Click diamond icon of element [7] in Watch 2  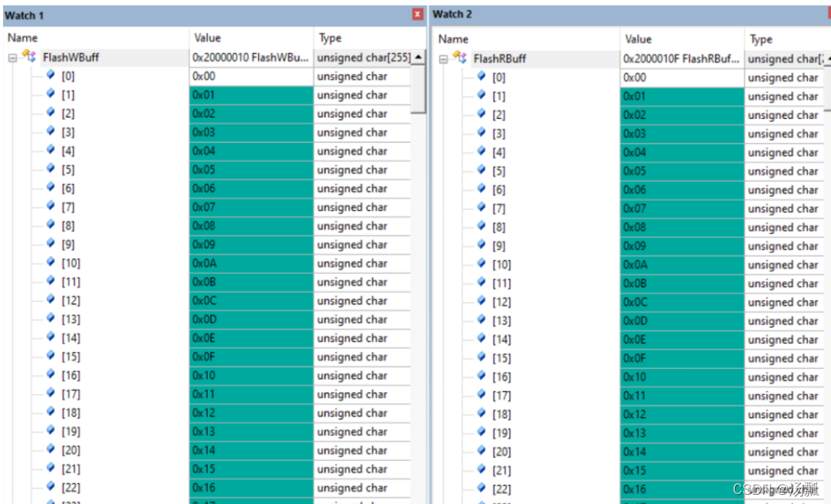[482, 207]
